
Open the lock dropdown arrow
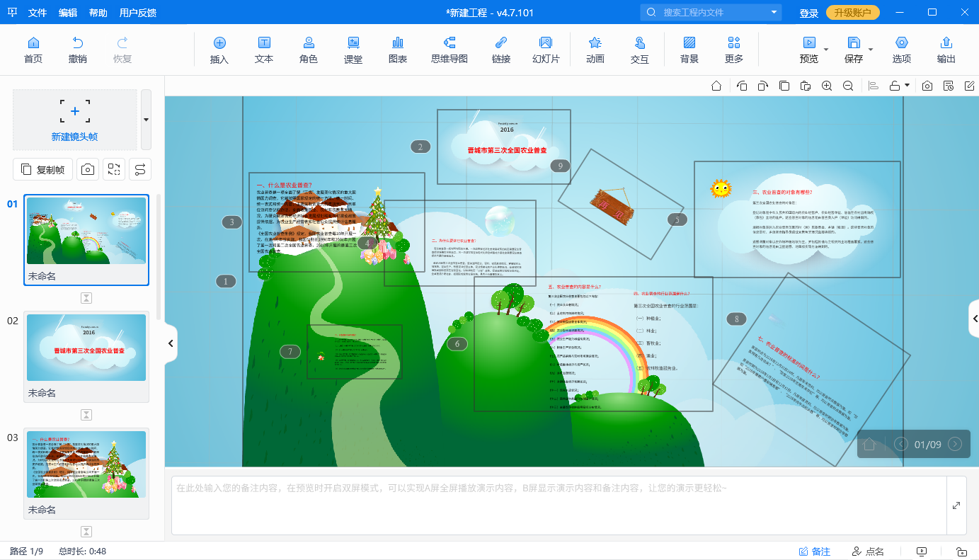click(908, 86)
